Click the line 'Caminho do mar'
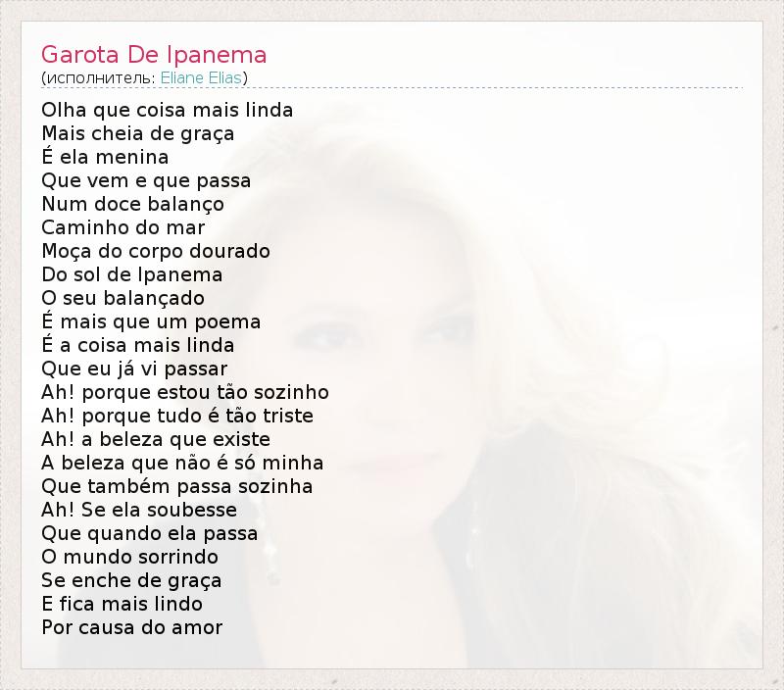The height and width of the screenshot is (690, 784). (x=123, y=227)
